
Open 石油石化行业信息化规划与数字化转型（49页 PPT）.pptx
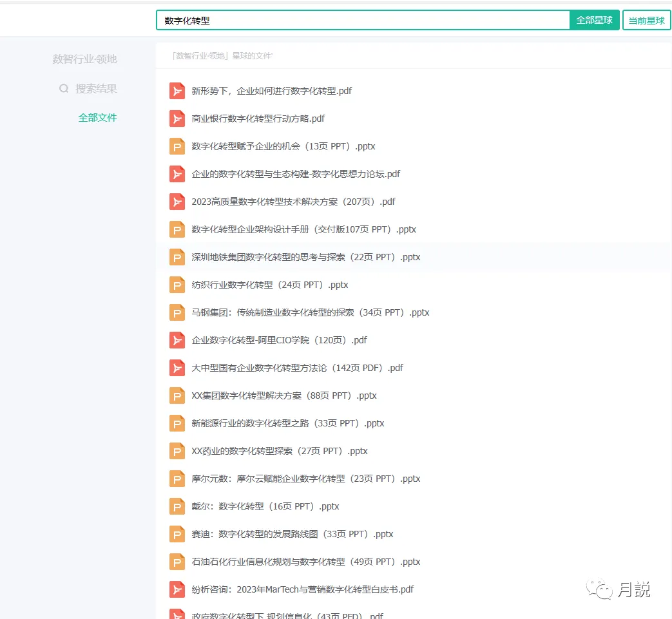(x=306, y=562)
